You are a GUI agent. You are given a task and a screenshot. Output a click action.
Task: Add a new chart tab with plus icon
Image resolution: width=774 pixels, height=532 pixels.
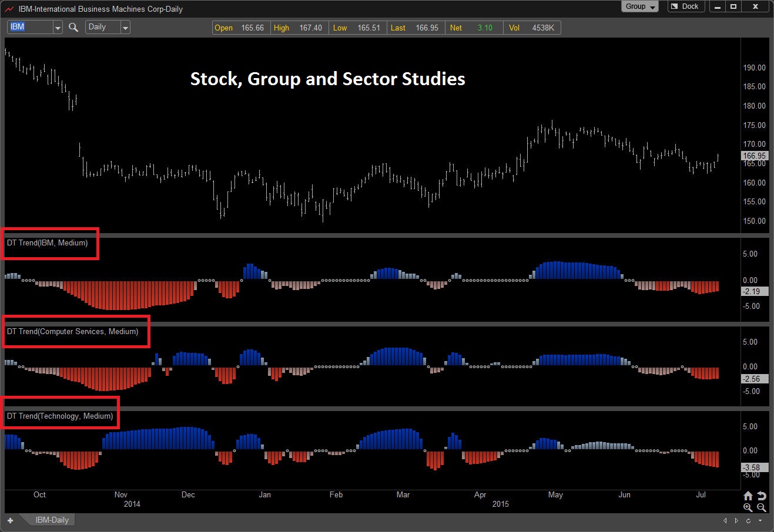click(10, 520)
